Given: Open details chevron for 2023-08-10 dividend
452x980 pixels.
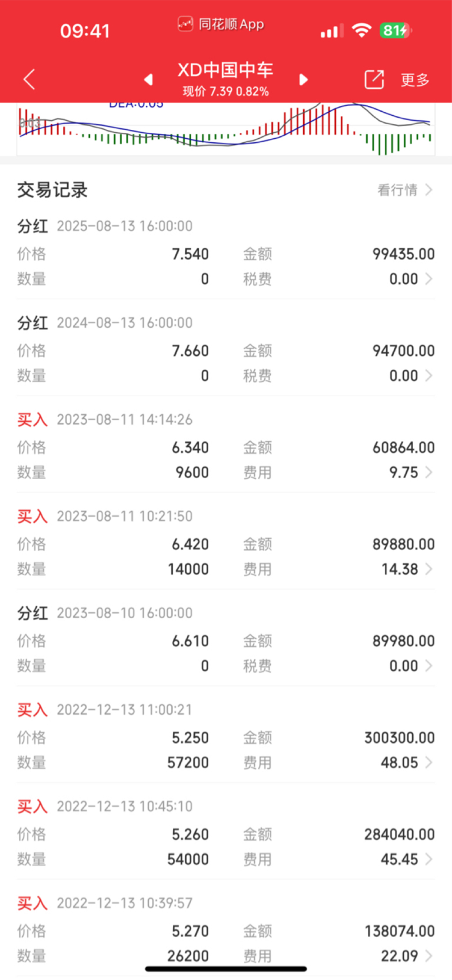Looking at the screenshot, I should tap(428, 666).
